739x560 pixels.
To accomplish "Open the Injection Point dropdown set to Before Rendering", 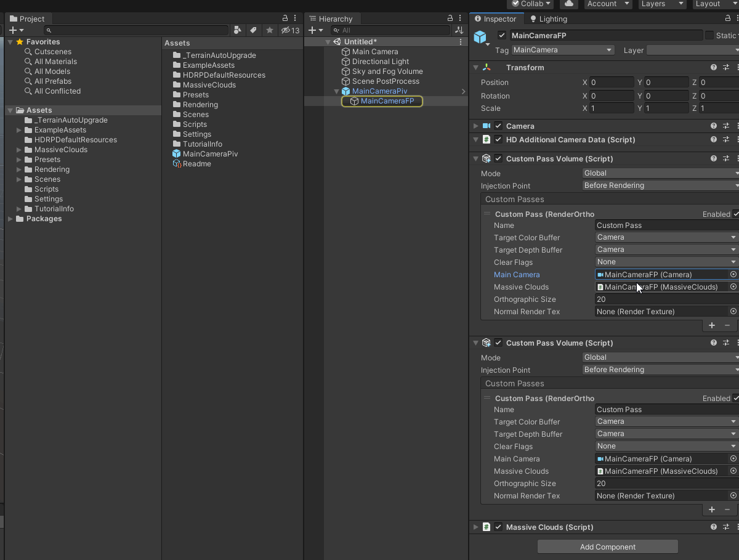I will point(659,185).
